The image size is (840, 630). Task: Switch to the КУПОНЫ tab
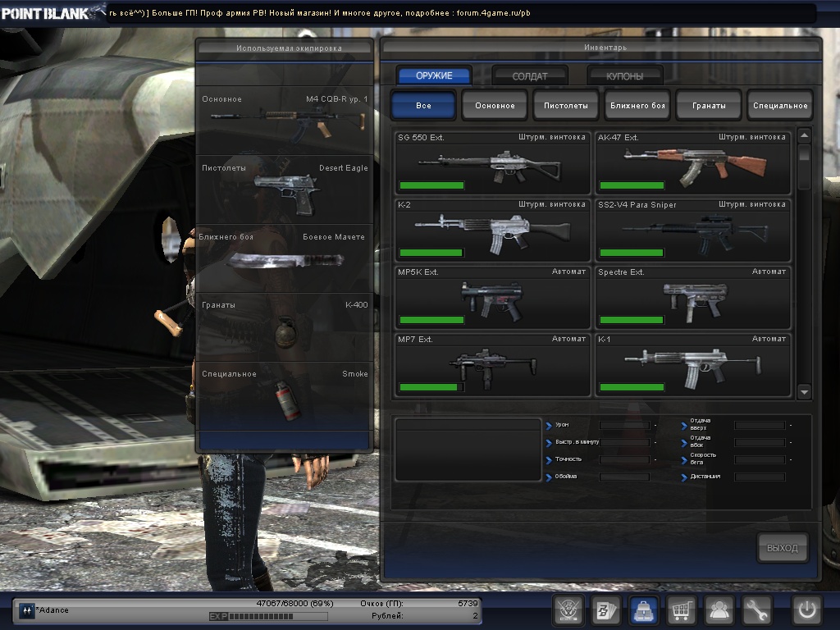tap(624, 76)
